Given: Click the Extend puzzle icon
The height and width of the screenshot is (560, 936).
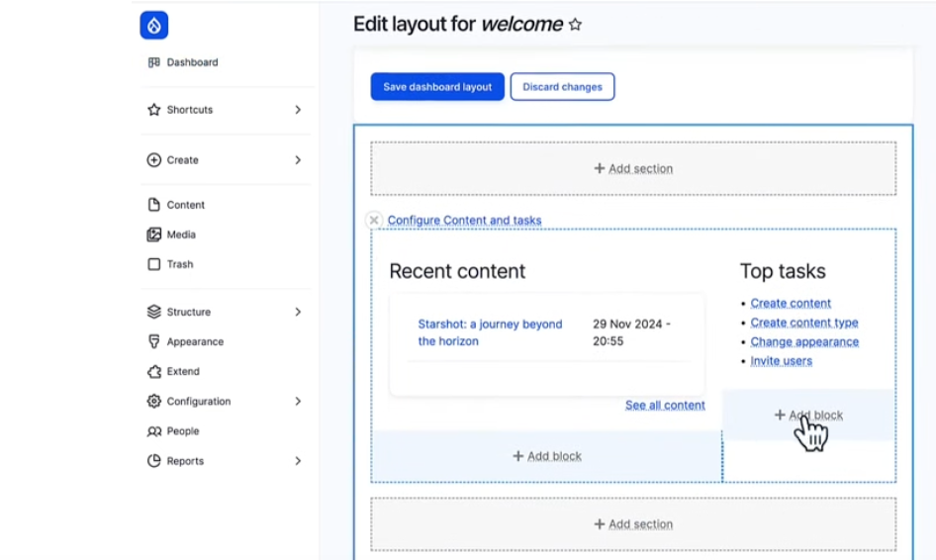Looking at the screenshot, I should click(154, 371).
